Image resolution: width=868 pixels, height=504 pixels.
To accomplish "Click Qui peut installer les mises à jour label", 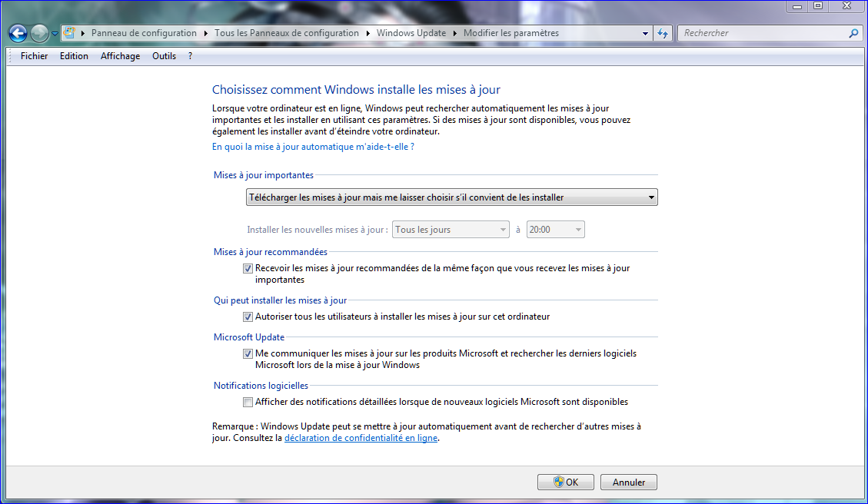I will coord(280,300).
